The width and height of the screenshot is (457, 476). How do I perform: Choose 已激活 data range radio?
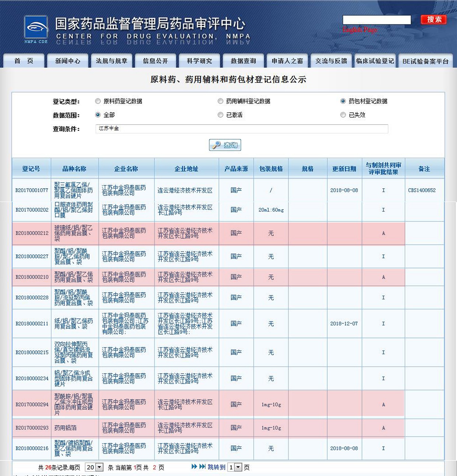[220, 115]
